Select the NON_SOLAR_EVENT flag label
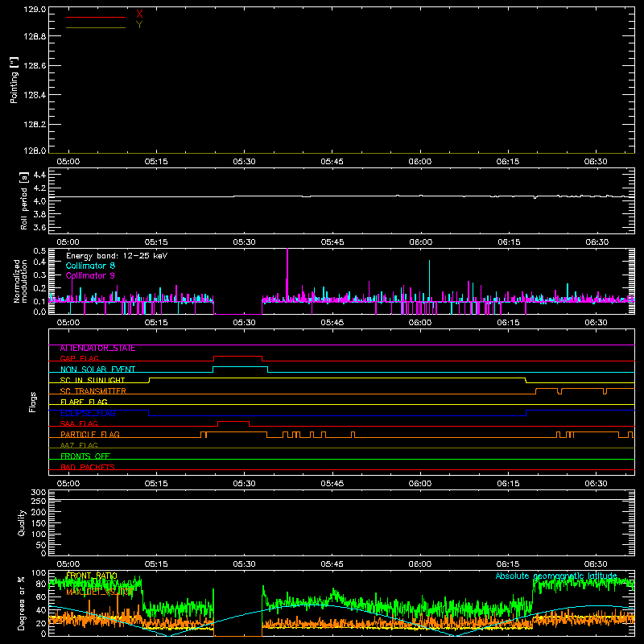Image resolution: width=644 pixels, height=644 pixels. click(x=97, y=369)
